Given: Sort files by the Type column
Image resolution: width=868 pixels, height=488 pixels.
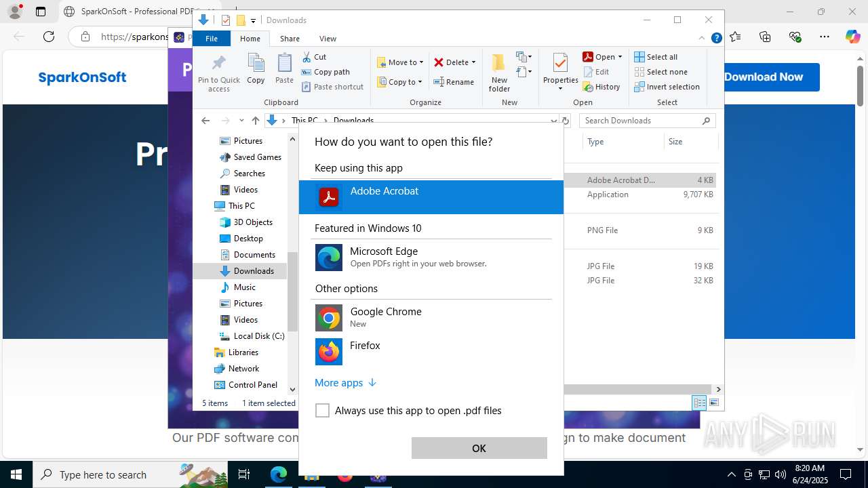Looking at the screenshot, I should [623, 142].
